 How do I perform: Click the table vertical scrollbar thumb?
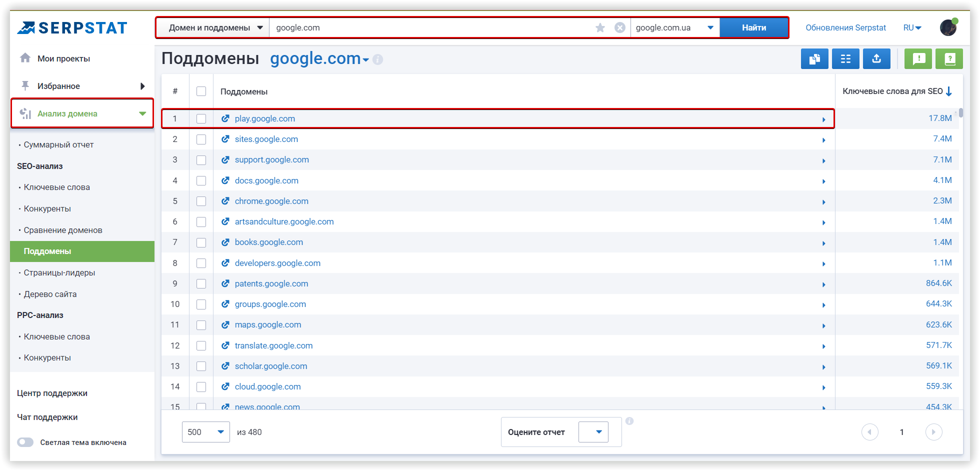pos(961,113)
